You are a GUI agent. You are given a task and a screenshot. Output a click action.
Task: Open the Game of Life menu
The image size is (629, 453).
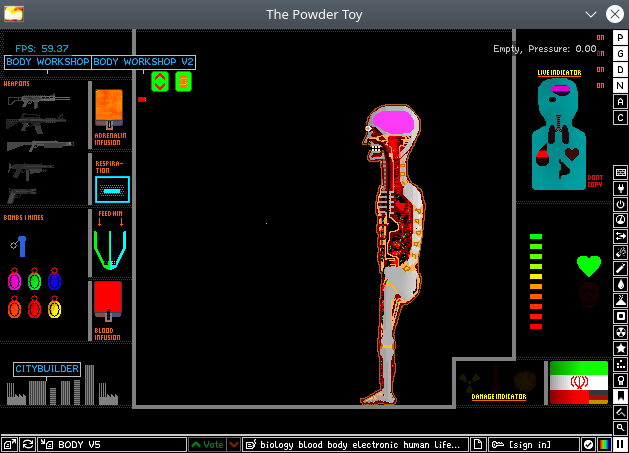click(621, 365)
